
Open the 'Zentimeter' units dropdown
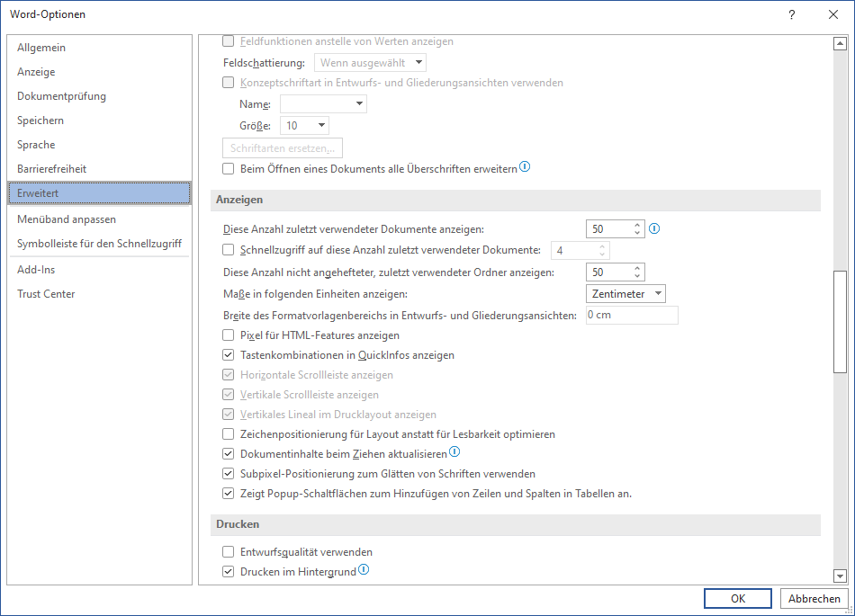pos(625,294)
